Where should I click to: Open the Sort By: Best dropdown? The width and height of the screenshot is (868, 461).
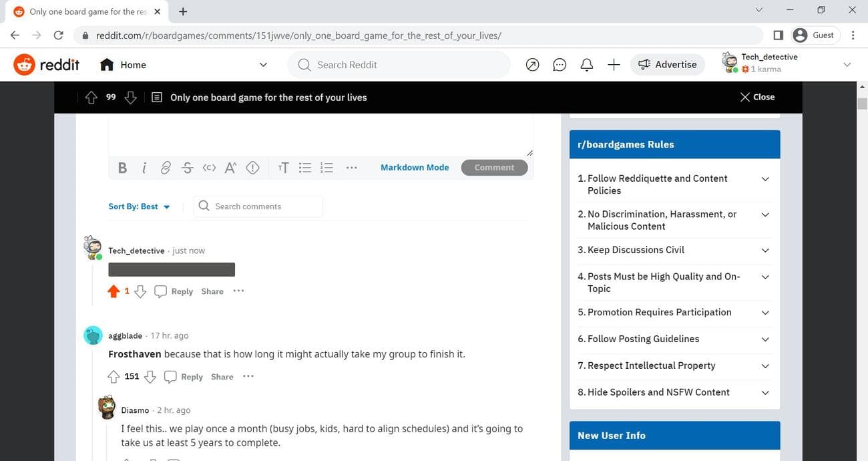click(x=139, y=206)
